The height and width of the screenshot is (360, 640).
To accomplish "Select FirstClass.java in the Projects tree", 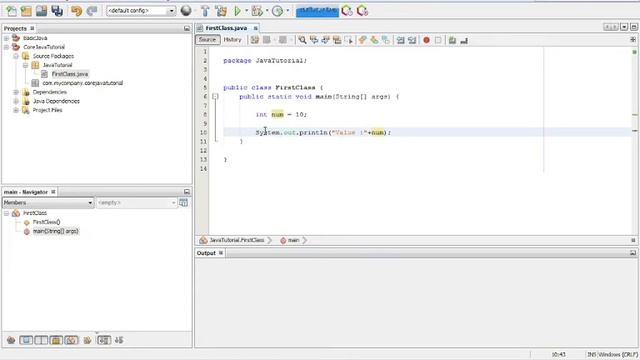I will (70, 74).
